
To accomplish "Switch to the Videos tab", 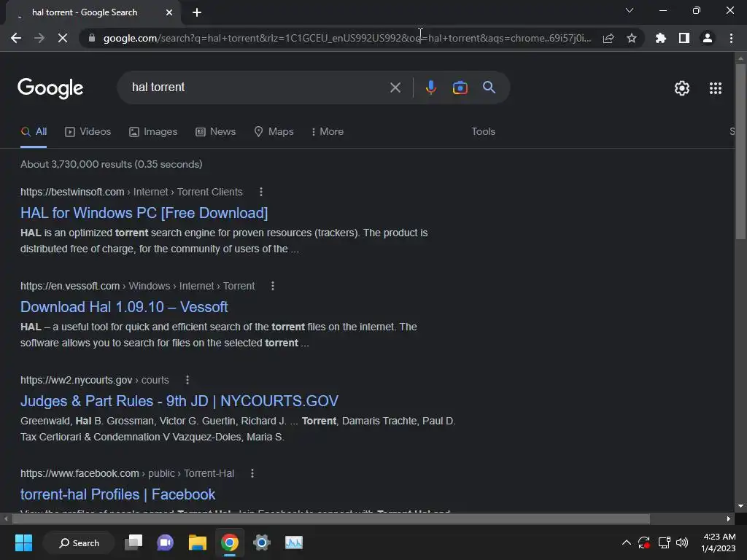I will pos(88,132).
